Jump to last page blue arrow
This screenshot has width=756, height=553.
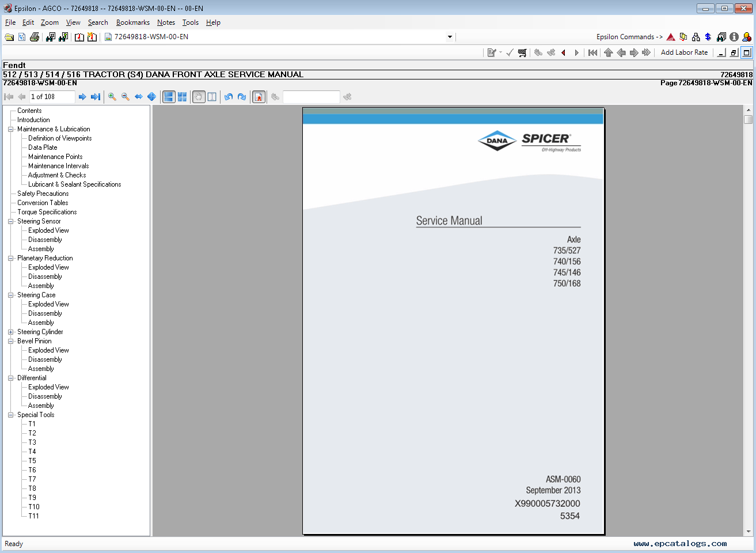[96, 97]
